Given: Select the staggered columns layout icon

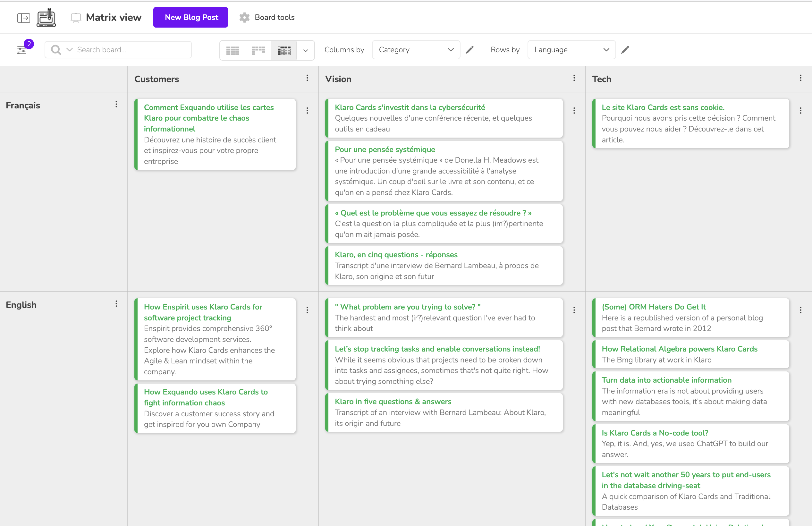Looking at the screenshot, I should coord(258,50).
